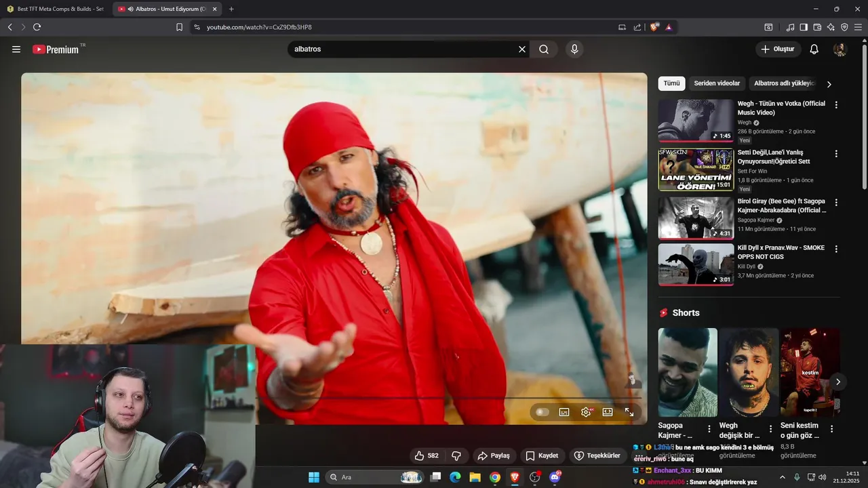868x488 pixels.
Task: Select the Seriden videolar filter chip
Action: point(717,83)
